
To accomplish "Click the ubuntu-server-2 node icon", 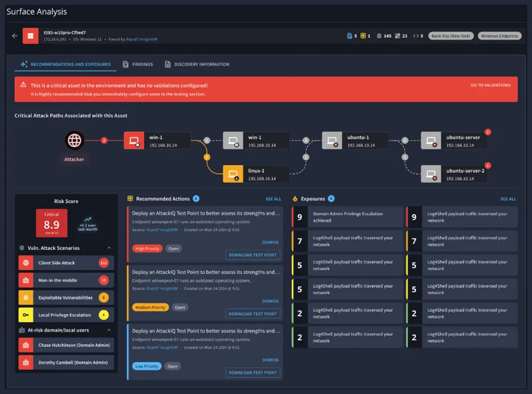I will (x=431, y=174).
